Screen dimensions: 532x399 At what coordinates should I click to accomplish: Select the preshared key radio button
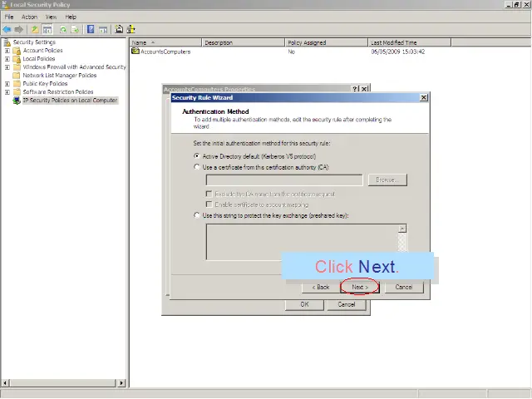[x=197, y=215]
